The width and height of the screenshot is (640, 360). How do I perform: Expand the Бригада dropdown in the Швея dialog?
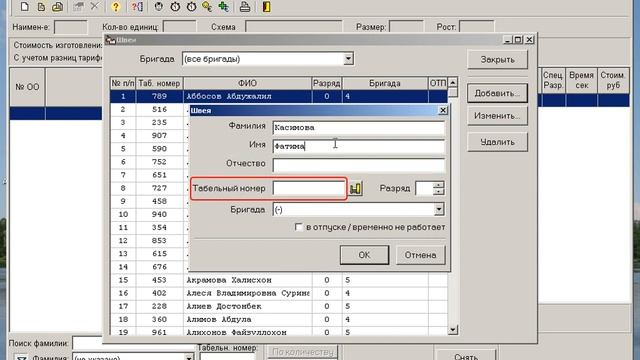coord(439,209)
